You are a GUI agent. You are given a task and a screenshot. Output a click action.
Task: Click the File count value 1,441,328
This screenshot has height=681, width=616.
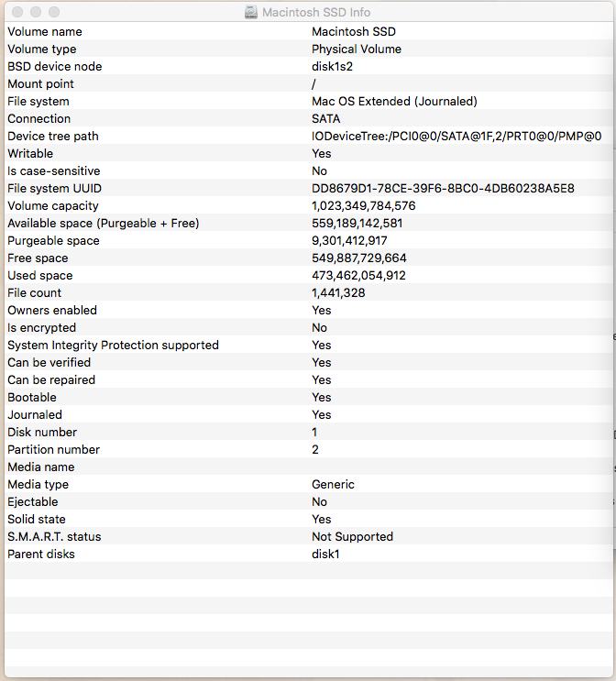pyautogui.click(x=338, y=292)
